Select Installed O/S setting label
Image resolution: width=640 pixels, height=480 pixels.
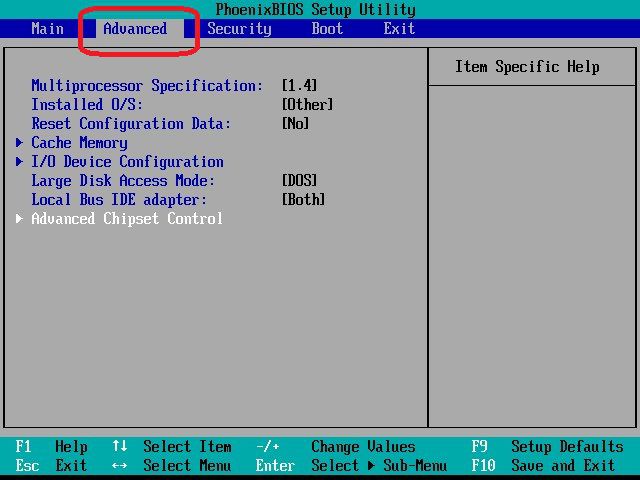coord(87,104)
